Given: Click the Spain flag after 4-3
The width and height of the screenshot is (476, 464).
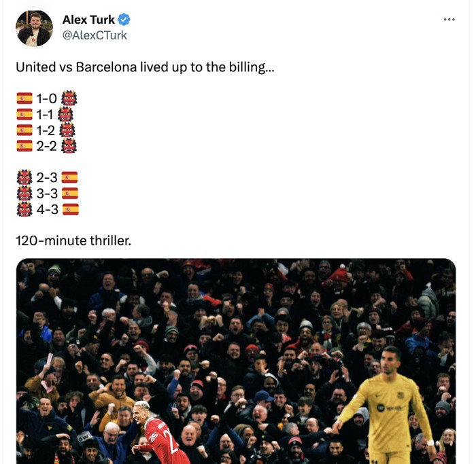Looking at the screenshot, I should click(70, 209).
